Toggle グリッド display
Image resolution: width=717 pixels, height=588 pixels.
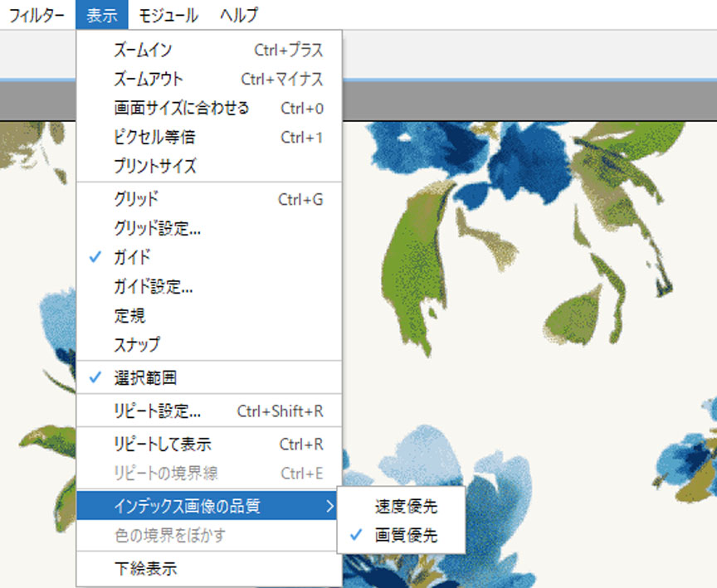pyautogui.click(x=209, y=199)
